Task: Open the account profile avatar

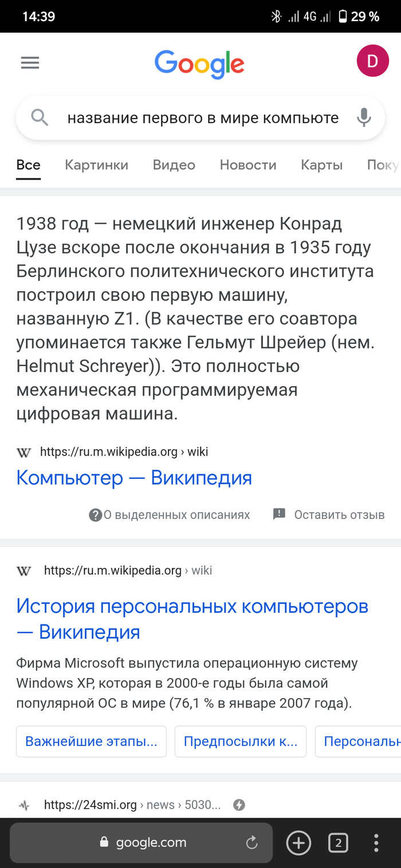Action: click(372, 61)
